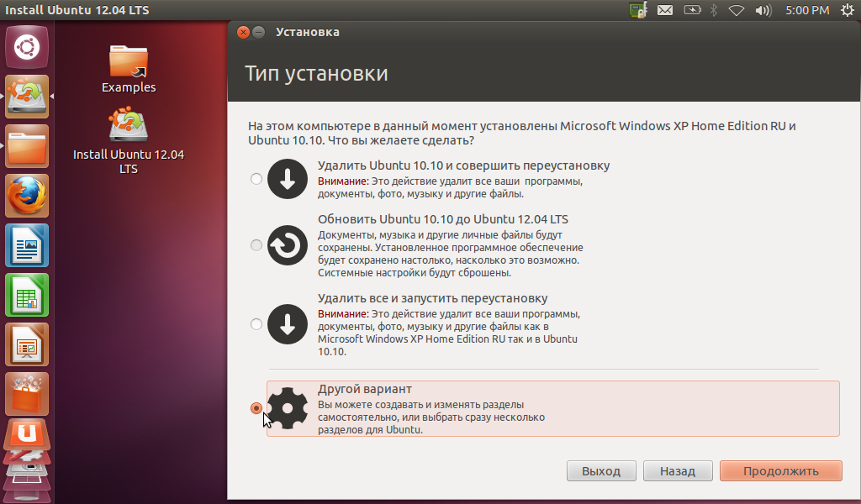Open the mail envelope indicator in top panel

665,10
